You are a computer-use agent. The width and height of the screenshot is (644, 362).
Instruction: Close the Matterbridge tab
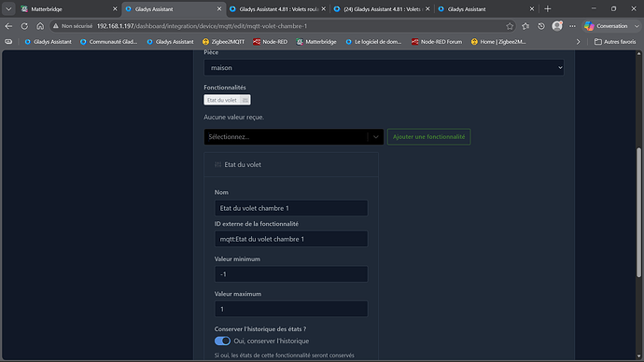pos(115,8)
